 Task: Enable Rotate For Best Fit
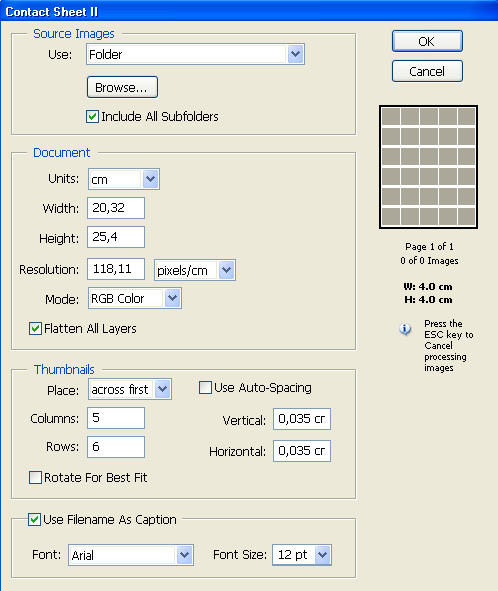[35, 477]
